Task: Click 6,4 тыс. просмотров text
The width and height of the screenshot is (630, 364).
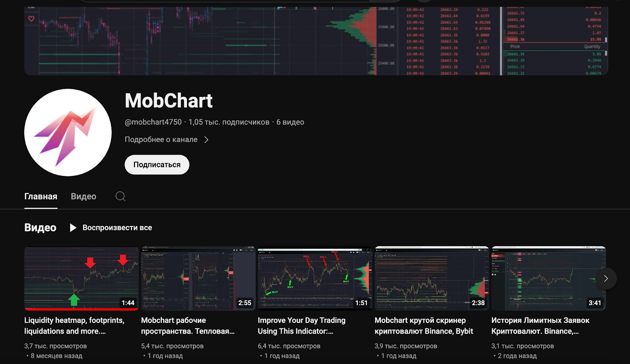Action: click(289, 346)
